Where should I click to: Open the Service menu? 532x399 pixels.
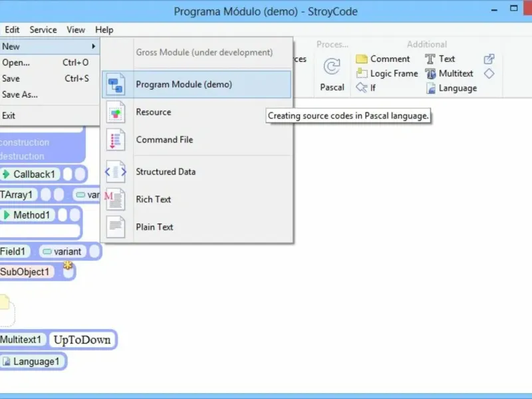pos(43,30)
